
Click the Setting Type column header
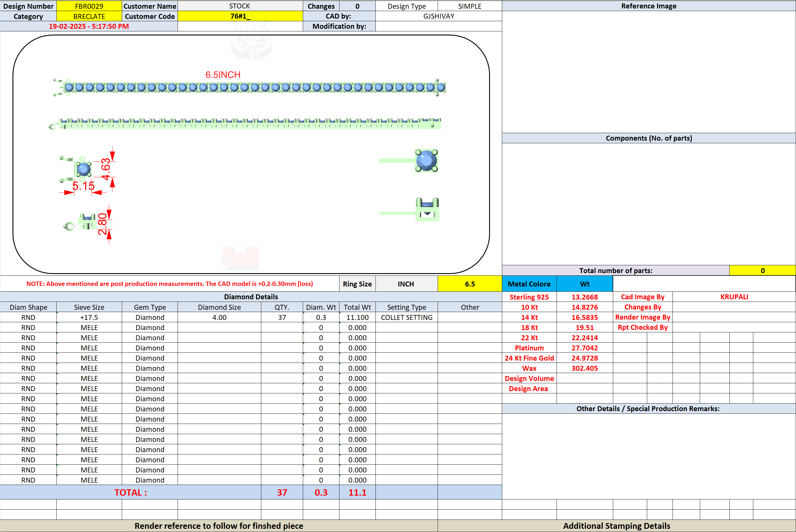(x=407, y=307)
